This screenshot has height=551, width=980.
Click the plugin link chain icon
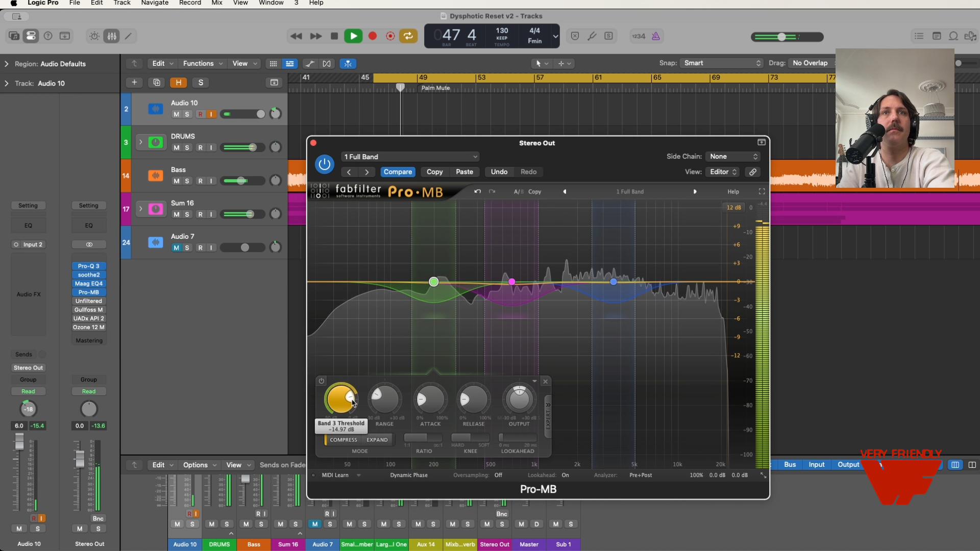point(753,172)
